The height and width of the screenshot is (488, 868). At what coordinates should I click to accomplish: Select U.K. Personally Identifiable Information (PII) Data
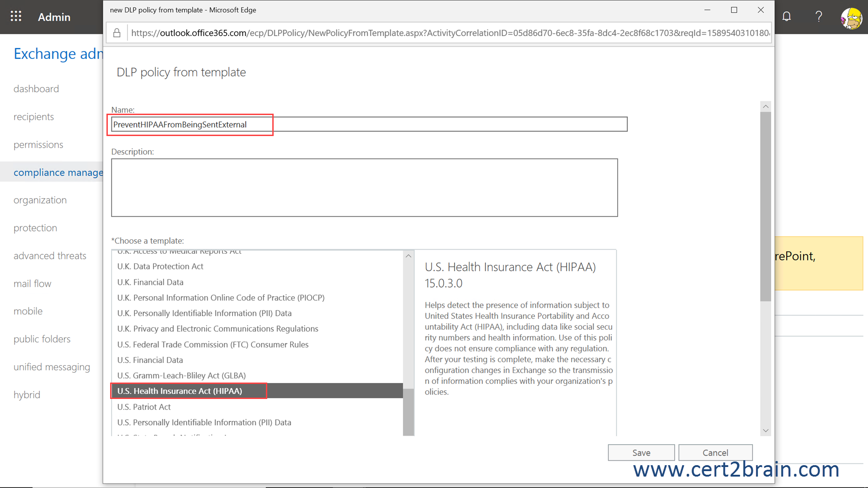click(x=258, y=313)
